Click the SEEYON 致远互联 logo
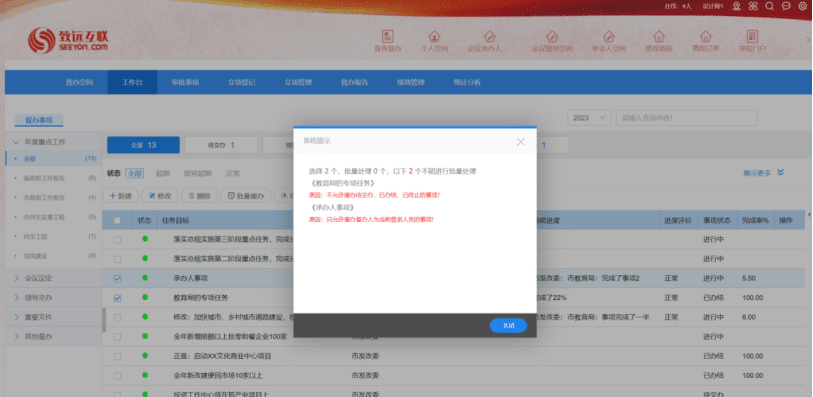Screen dimensions: 813x397 click(68, 40)
